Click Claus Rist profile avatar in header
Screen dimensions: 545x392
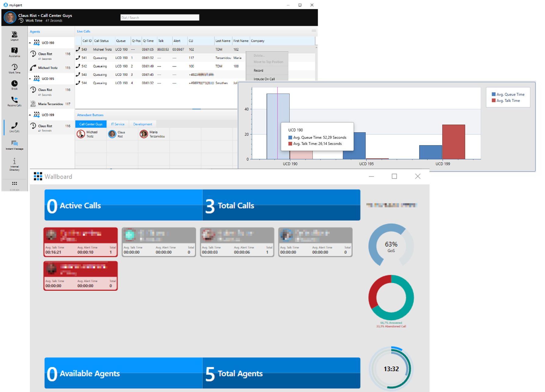10,17
